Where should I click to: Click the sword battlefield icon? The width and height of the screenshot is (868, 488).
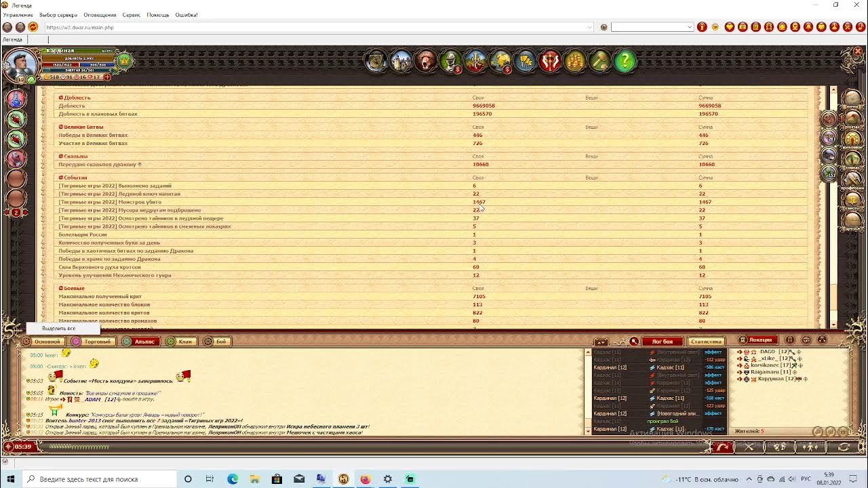475,62
